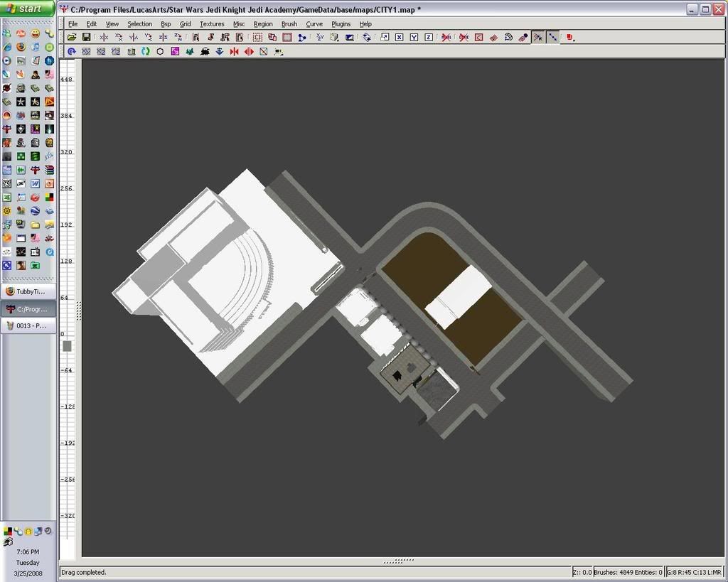Expand the Curve menu
The width and height of the screenshot is (728, 582).
[x=314, y=23]
